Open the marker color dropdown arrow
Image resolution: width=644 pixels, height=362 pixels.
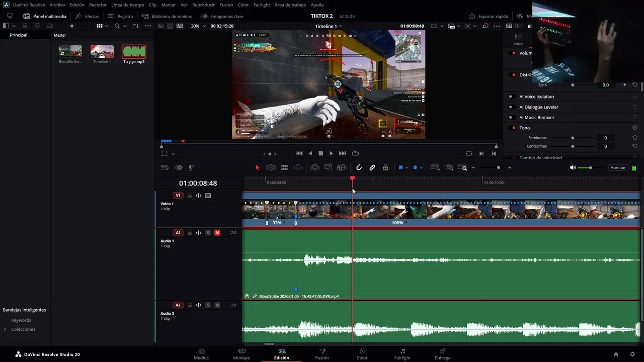[421, 168]
